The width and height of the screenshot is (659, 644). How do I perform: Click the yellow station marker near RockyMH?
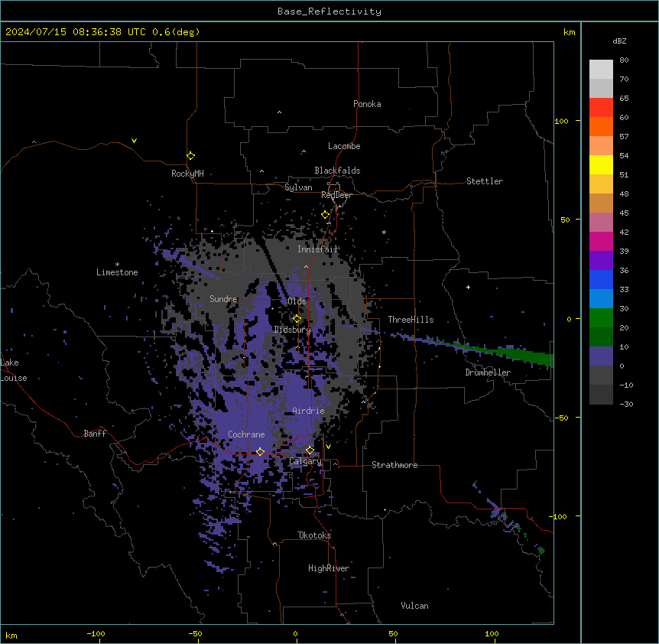[190, 155]
